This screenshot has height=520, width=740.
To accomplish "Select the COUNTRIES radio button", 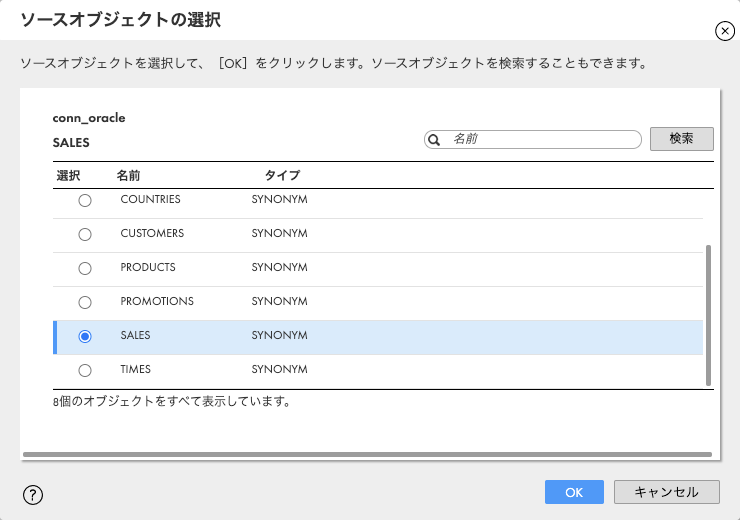I will [x=85, y=201].
